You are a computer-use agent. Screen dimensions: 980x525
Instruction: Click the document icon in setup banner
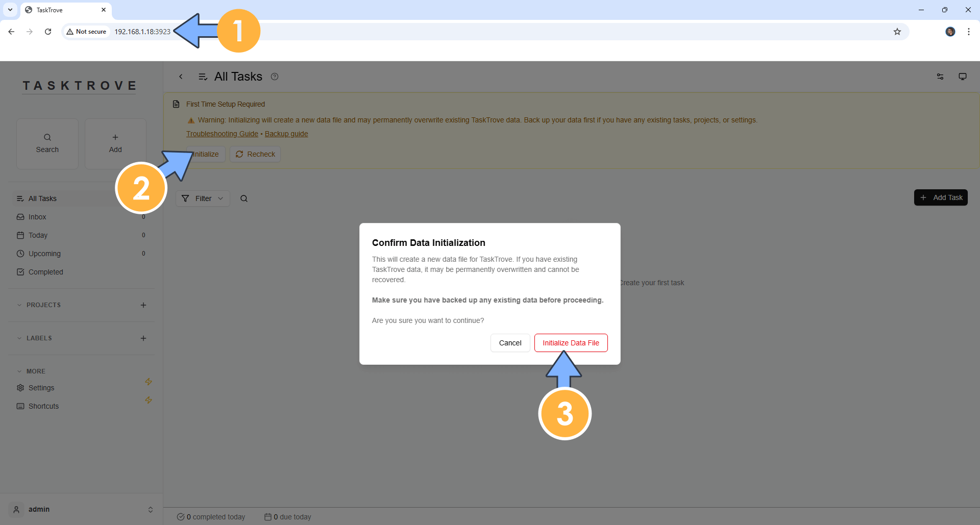point(176,104)
